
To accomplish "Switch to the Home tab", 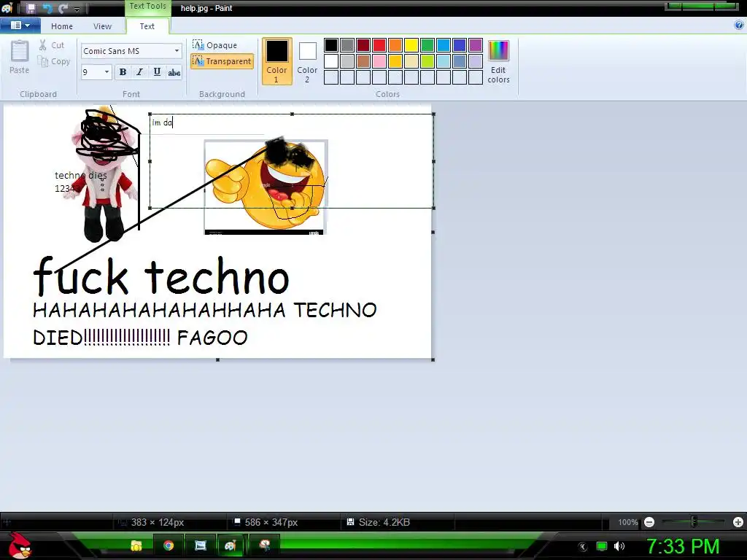I will (62, 26).
